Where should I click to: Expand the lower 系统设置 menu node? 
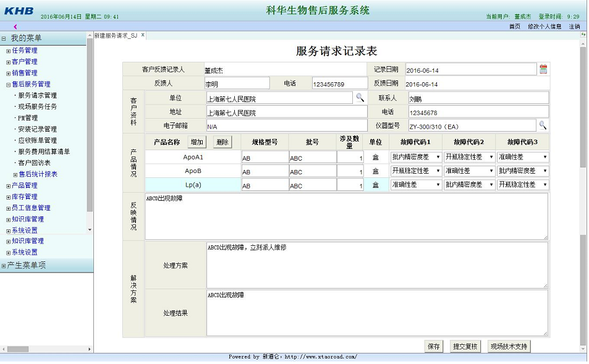(8, 253)
